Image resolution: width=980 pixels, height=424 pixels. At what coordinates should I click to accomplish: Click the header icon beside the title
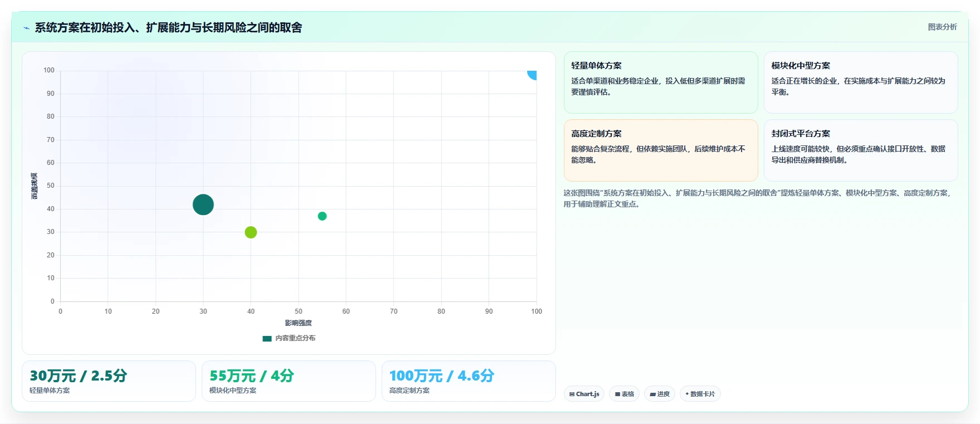(26, 28)
